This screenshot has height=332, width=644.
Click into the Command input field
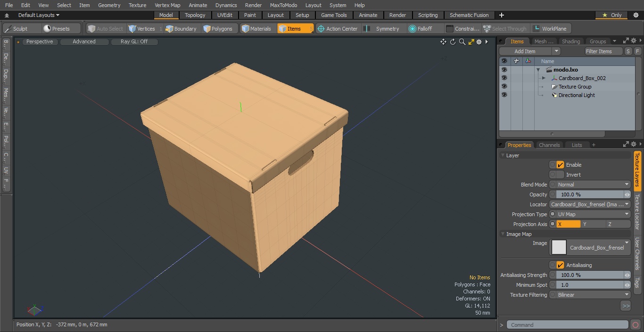(568, 325)
